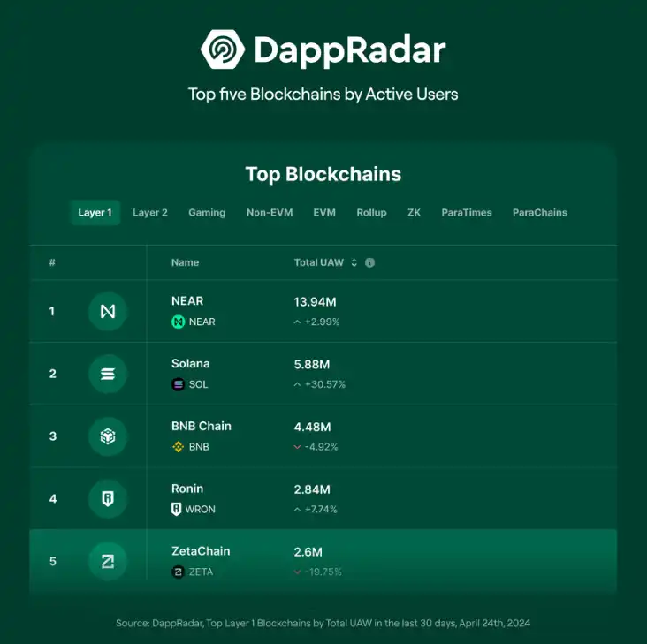Click the small ZETA token icon
Viewport: 647px width, 644px height.
tap(178, 572)
